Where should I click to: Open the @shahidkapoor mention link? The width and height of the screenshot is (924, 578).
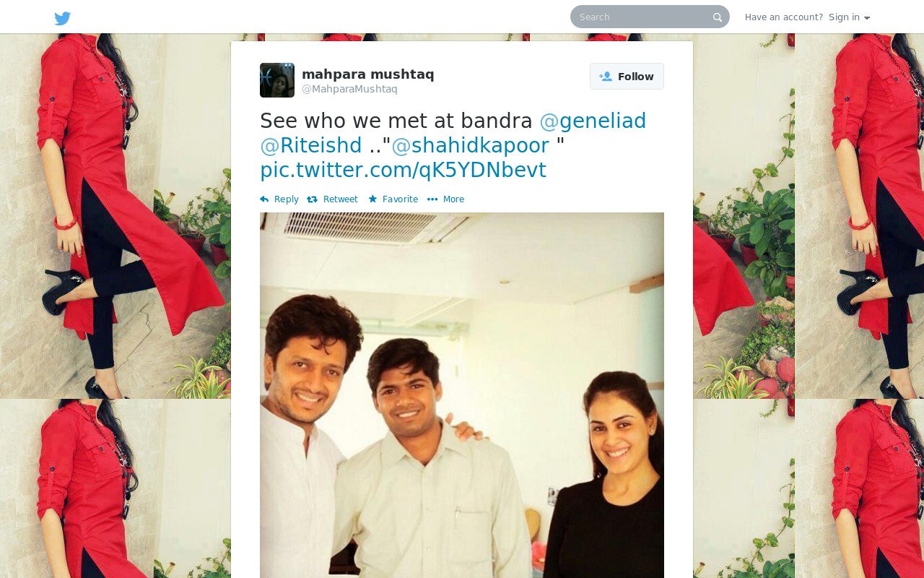pyautogui.click(x=470, y=145)
